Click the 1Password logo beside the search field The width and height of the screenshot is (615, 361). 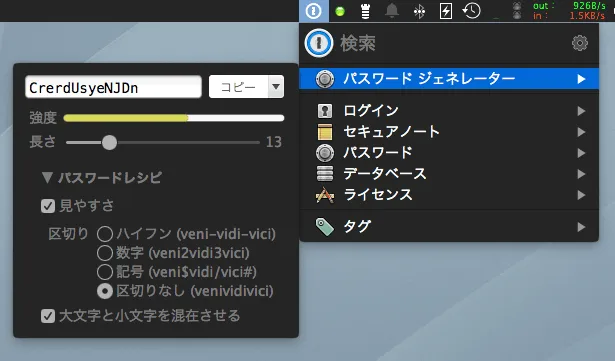318,43
